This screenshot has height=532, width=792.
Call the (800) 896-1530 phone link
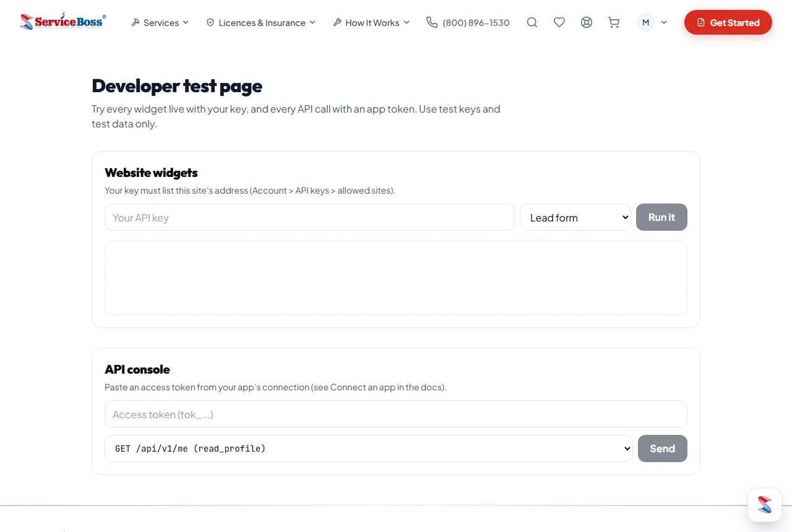468,22
